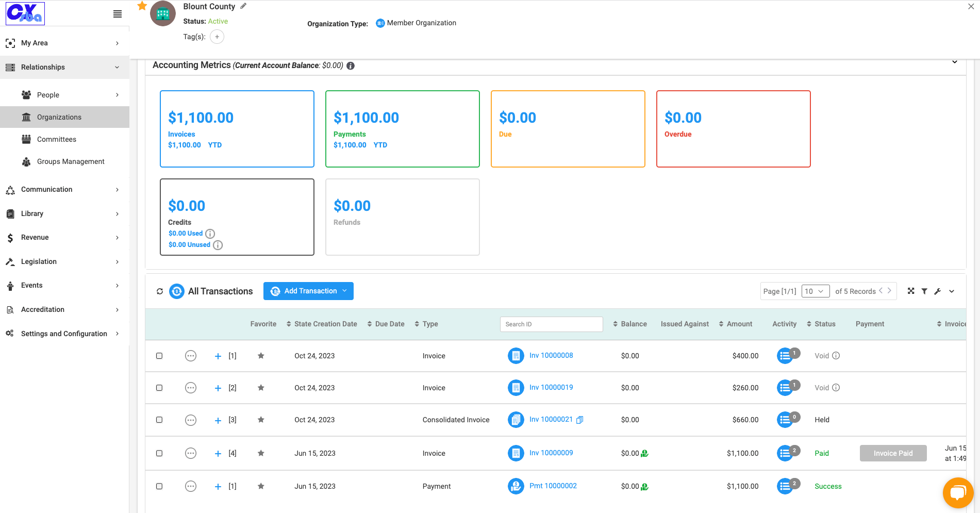Open the Refunds $0.00 card
The height and width of the screenshot is (513, 980).
tap(403, 217)
